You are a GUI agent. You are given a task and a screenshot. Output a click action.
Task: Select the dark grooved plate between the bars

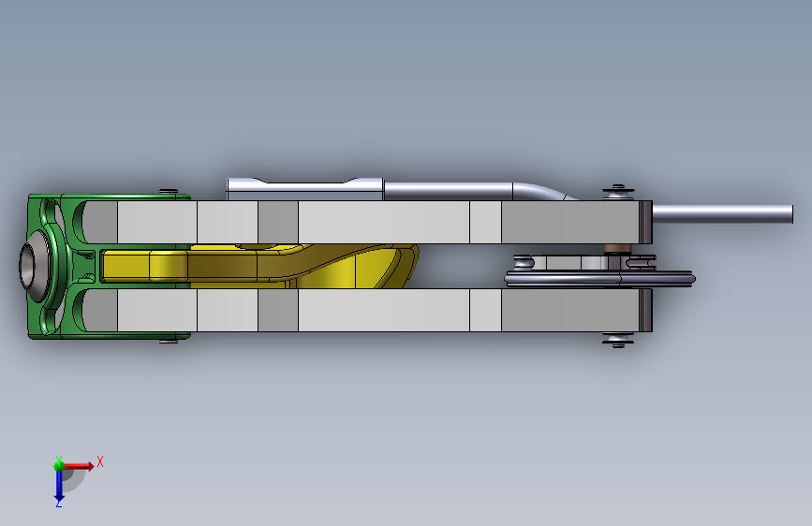click(x=600, y=280)
